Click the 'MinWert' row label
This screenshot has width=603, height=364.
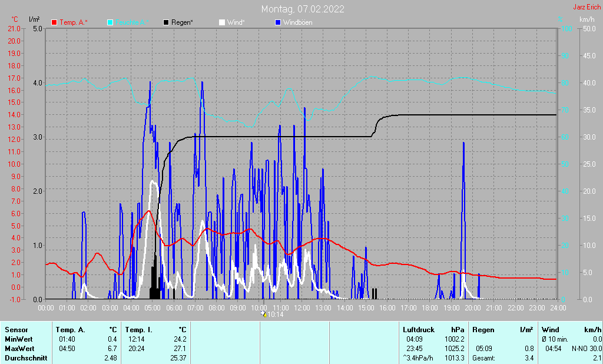pos(18,339)
